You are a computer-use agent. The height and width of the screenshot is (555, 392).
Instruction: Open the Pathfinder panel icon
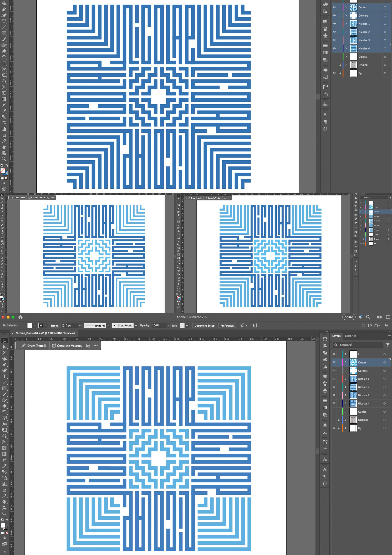[x=325, y=353]
